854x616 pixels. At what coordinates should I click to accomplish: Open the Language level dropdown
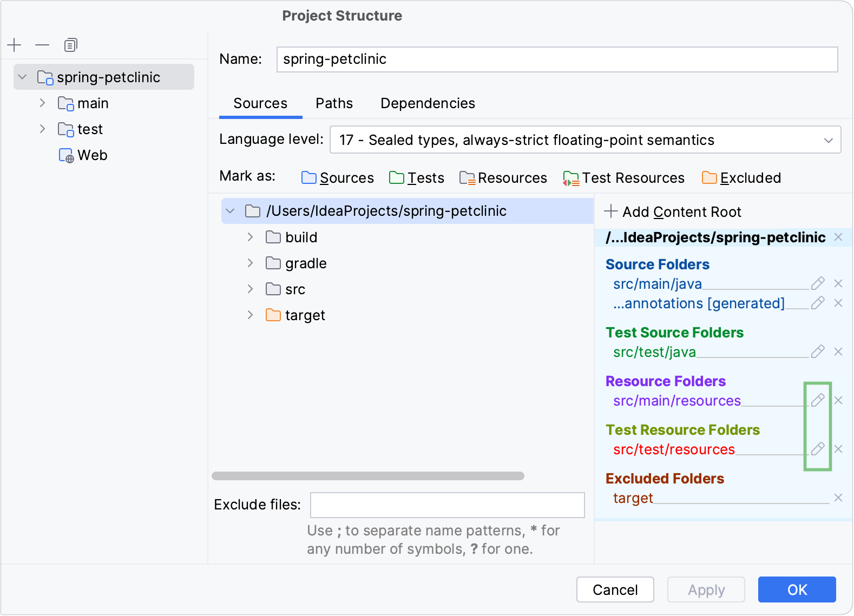[x=585, y=140]
